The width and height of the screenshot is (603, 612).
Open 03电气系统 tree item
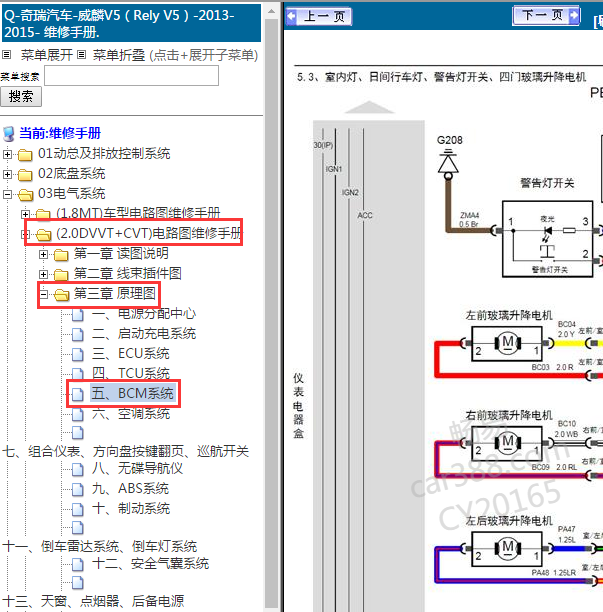tap(72, 194)
